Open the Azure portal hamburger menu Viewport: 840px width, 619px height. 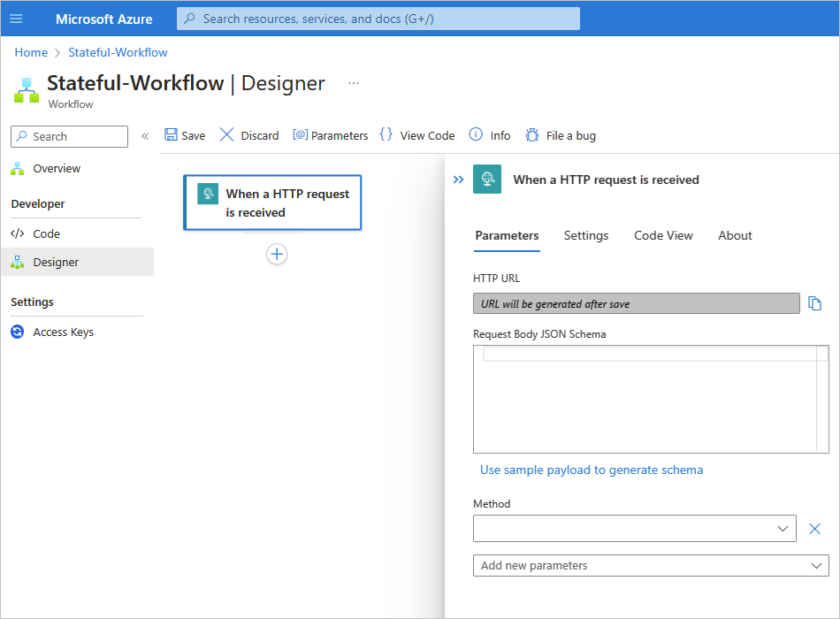16,19
